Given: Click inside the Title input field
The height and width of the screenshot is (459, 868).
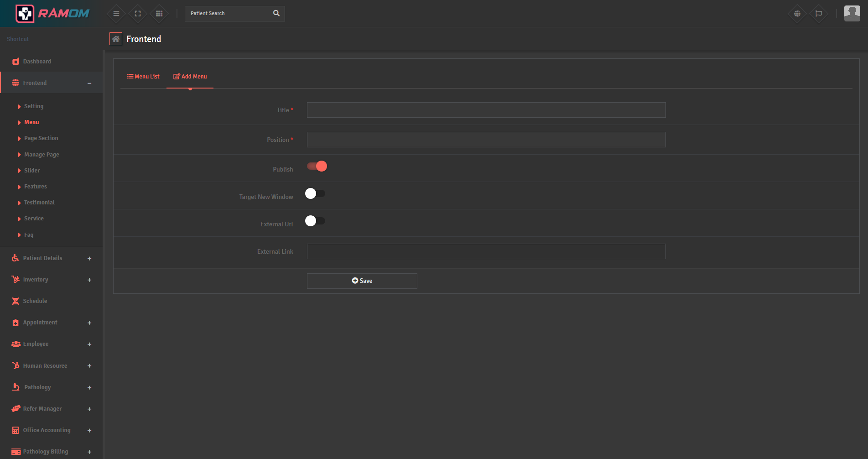Looking at the screenshot, I should click(x=486, y=110).
